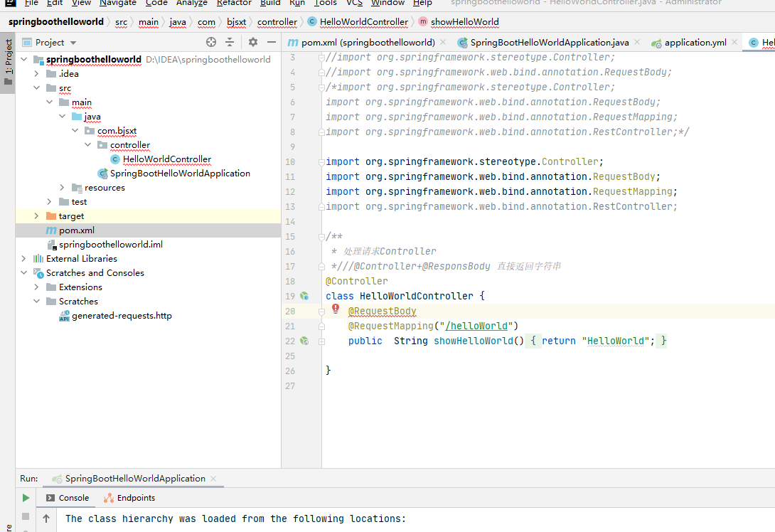Viewport: 775px width, 532px height.
Task: Collapse the Scratches folder
Action: pyautogui.click(x=36, y=301)
